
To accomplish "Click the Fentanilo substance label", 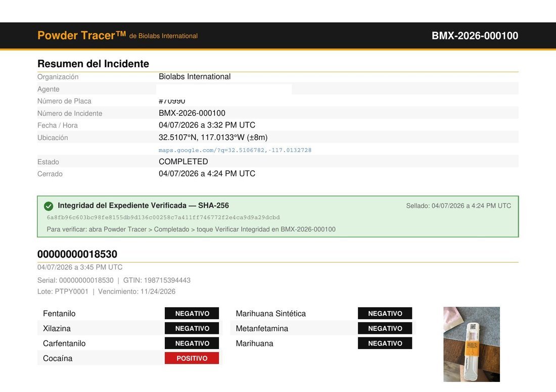I will (59, 314).
